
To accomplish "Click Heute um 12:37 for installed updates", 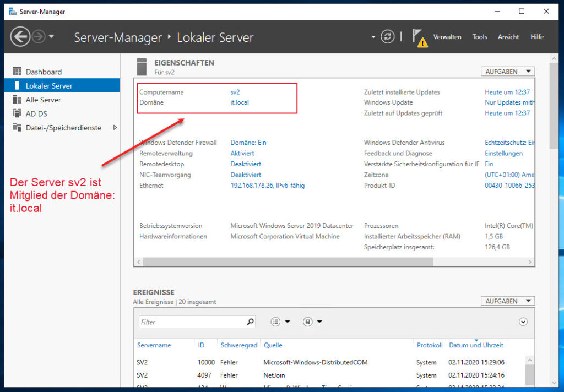I will tap(507, 92).
